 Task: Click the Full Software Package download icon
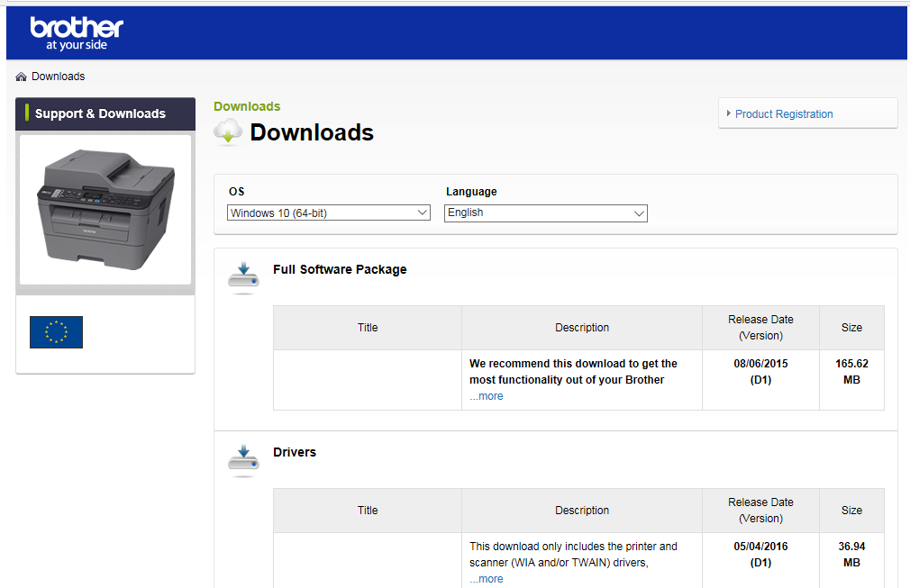tap(244, 276)
